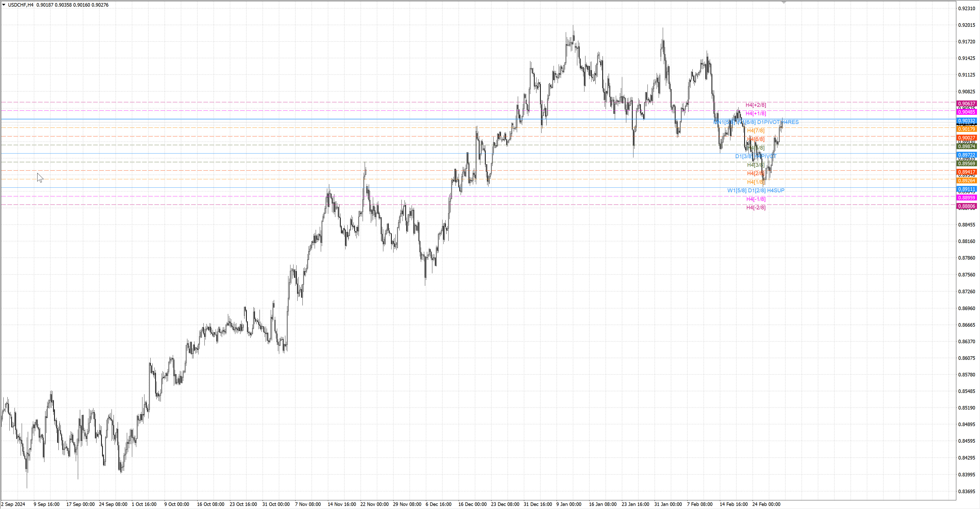980x509 pixels.
Task: Click the 9 Jan 00:00 time axis label
Action: tap(568, 504)
